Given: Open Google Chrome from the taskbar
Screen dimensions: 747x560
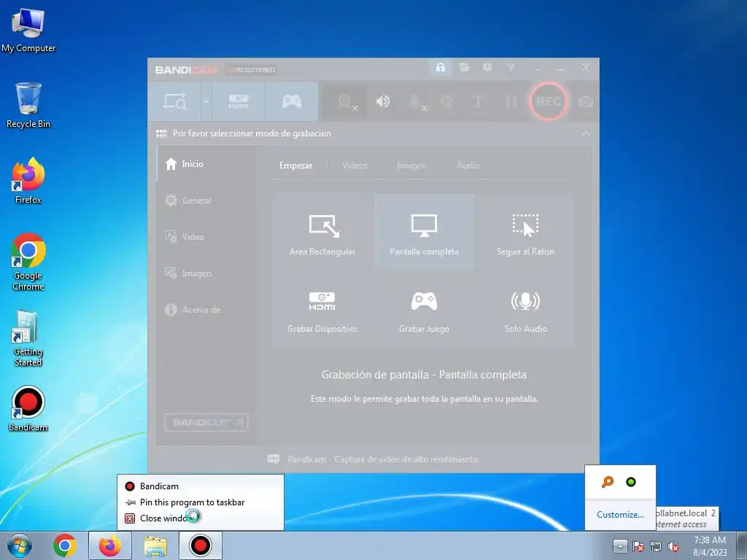Looking at the screenshot, I should click(65, 545).
